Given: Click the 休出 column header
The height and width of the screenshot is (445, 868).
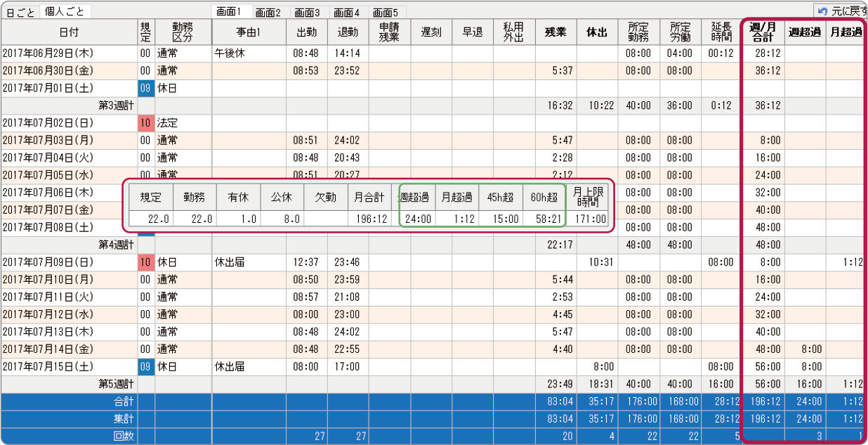Looking at the screenshot, I should click(x=597, y=32).
